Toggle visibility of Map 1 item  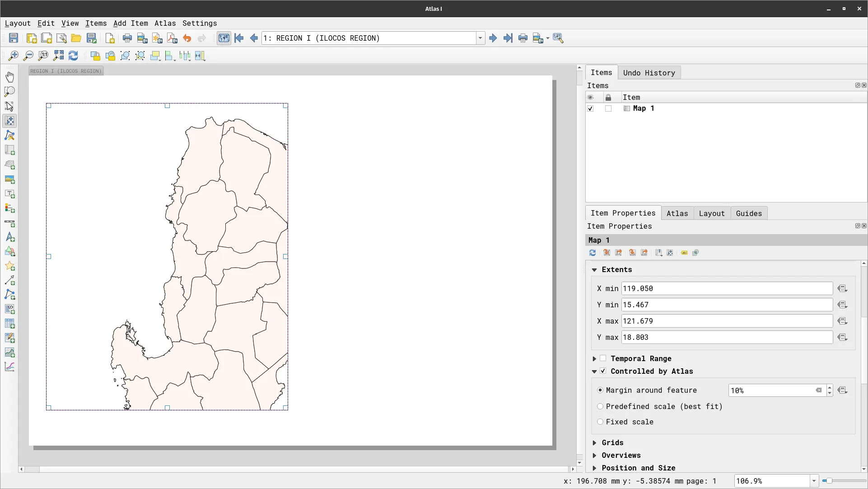pos(590,108)
